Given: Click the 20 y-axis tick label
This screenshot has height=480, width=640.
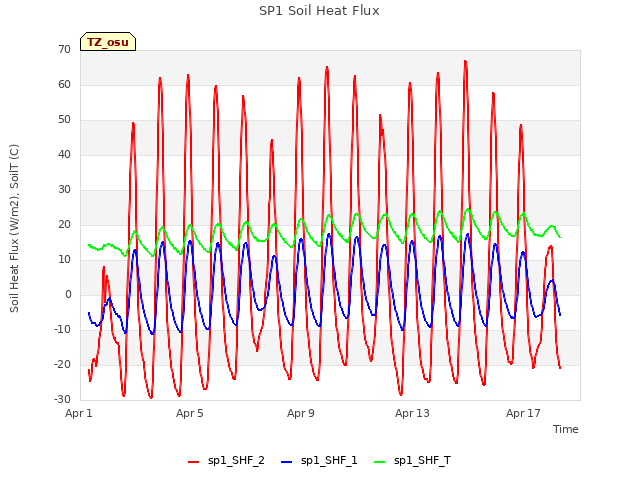Looking at the screenshot, I should tap(64, 224).
